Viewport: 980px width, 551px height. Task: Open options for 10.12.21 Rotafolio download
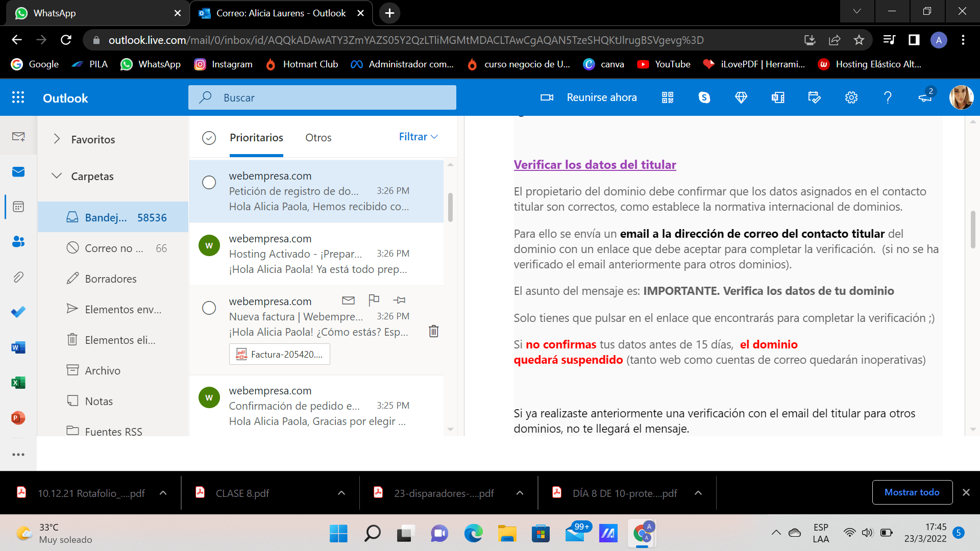pos(163,493)
